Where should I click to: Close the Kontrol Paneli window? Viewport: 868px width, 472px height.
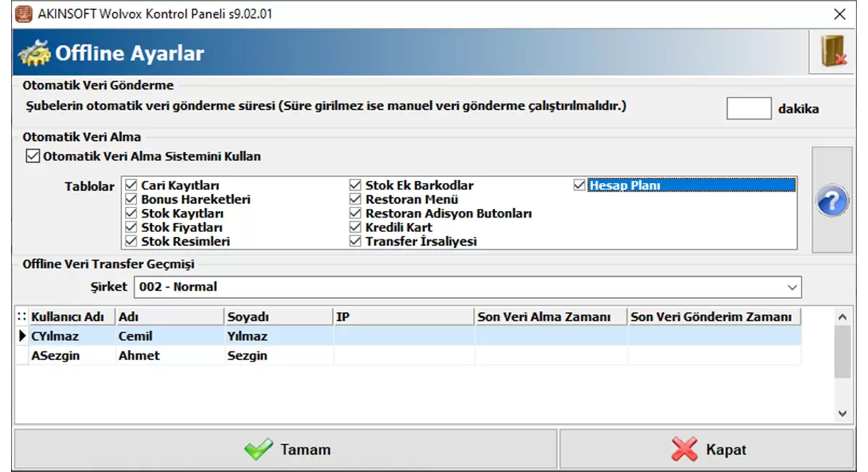pos(840,14)
